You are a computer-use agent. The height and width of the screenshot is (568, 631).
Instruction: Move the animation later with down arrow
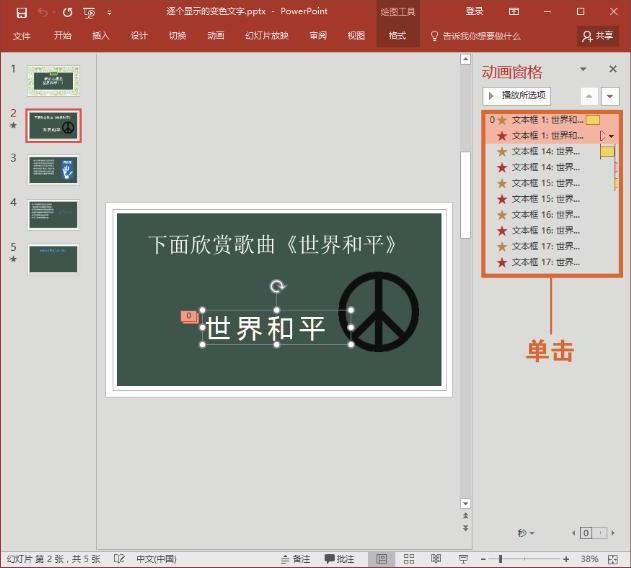610,96
